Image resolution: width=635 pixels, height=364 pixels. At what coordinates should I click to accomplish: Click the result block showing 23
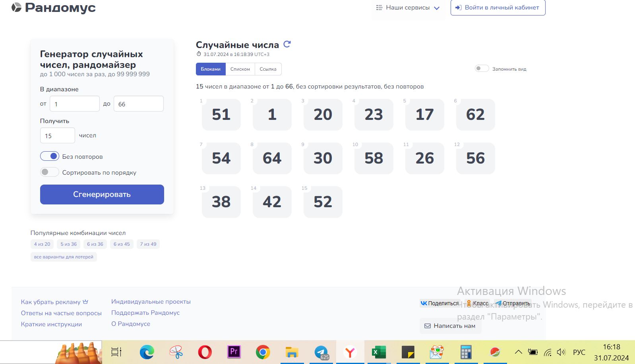(x=374, y=115)
